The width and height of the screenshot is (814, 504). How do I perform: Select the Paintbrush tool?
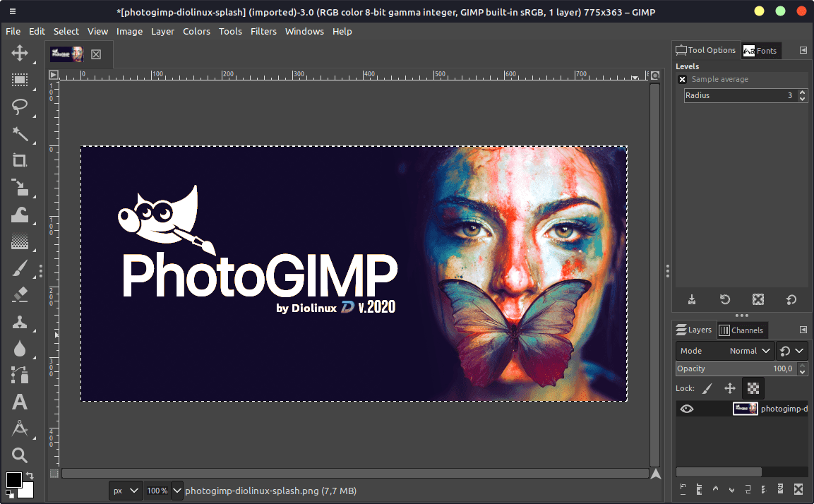click(20, 268)
